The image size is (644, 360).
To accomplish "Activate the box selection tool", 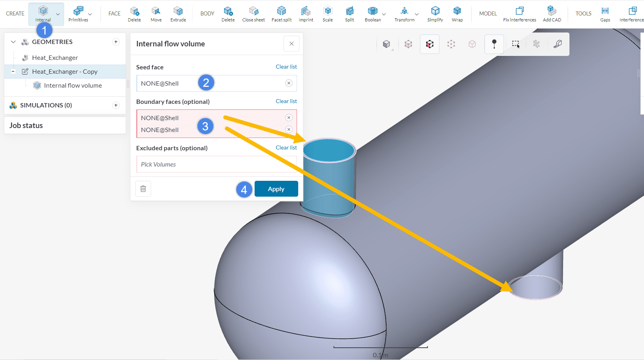I will tap(516, 44).
